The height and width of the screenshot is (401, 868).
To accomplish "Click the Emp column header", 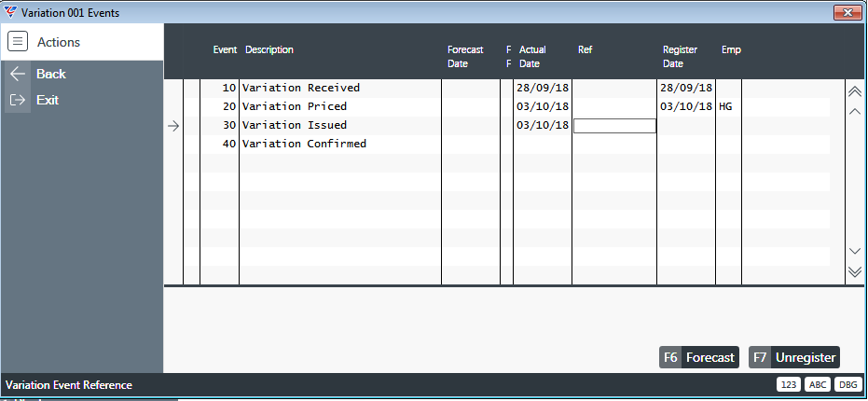I will [x=731, y=49].
